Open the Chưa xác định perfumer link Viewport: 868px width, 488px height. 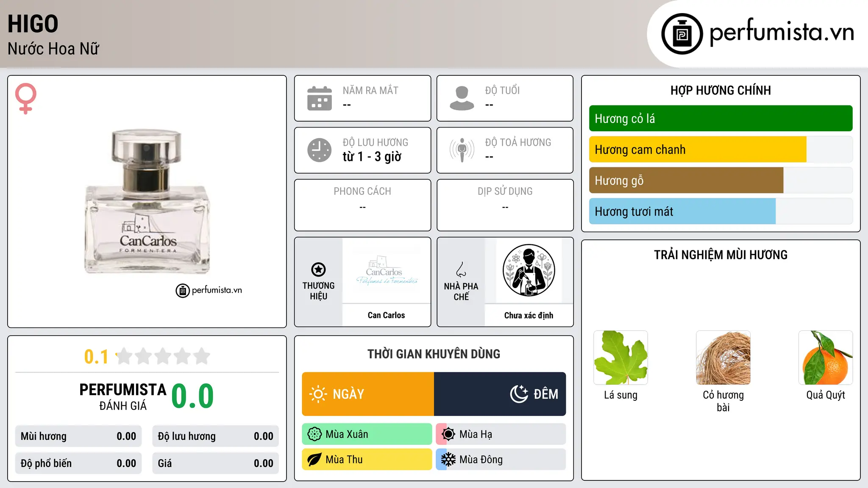[529, 315]
